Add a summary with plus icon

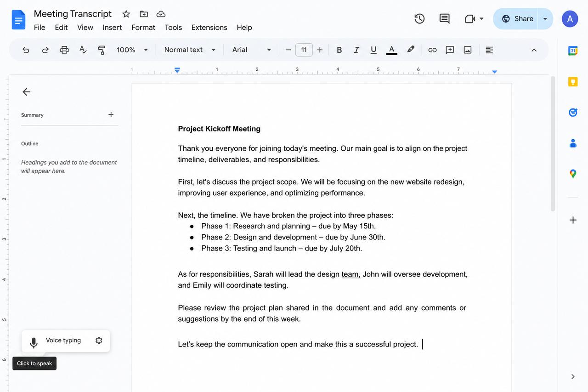tap(111, 114)
